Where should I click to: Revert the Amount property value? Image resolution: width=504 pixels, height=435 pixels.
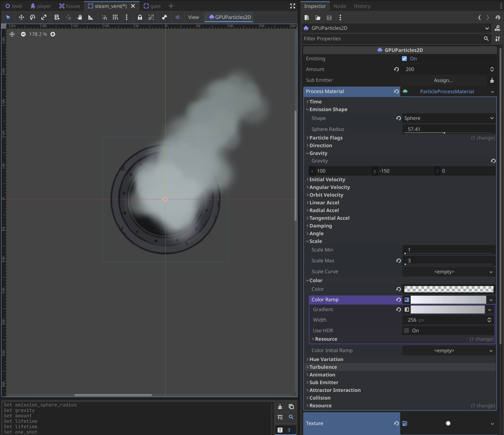pos(396,69)
